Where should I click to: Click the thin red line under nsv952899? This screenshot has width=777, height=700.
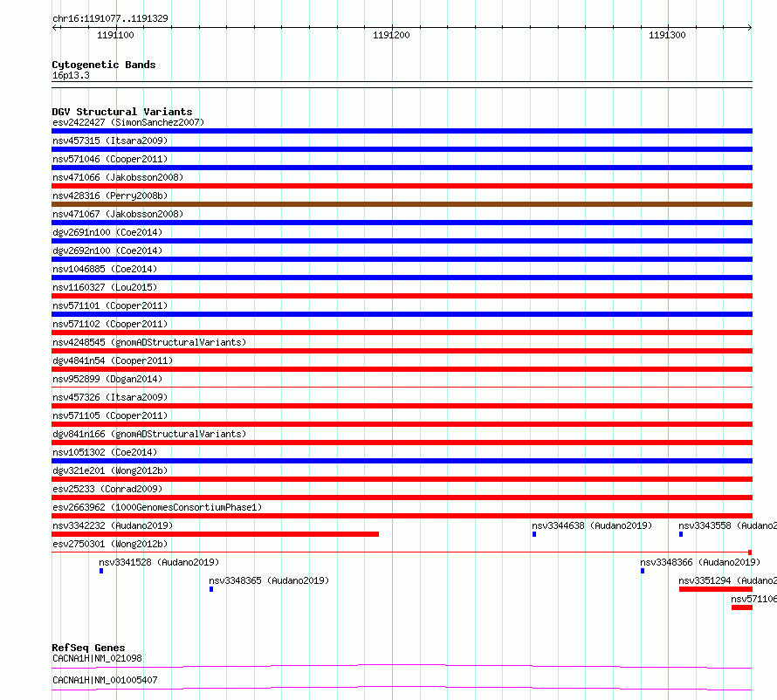point(402,387)
